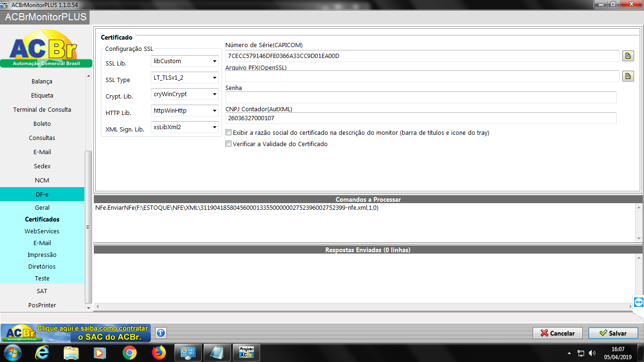Click the SAC do ACBr banner
Screen dimensions: 644x362
(76, 333)
